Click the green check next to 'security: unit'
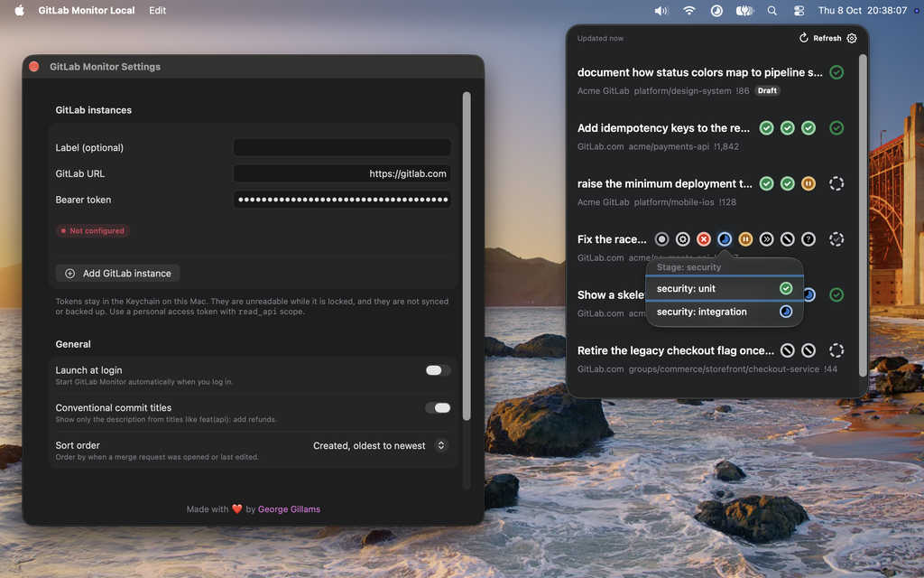The width and height of the screenshot is (924, 578). click(786, 288)
